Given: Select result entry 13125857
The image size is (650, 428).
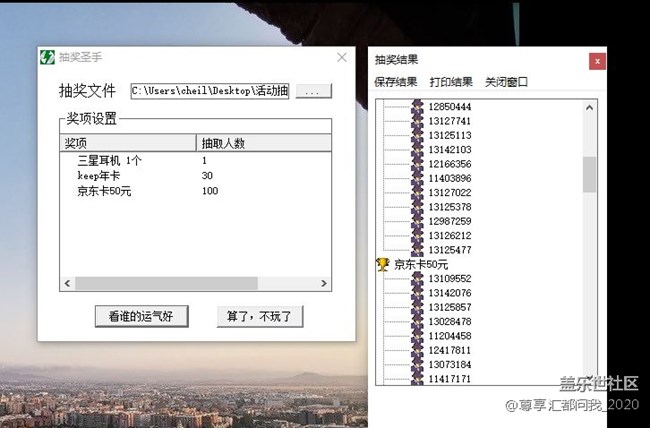Looking at the screenshot, I should click(x=450, y=307).
